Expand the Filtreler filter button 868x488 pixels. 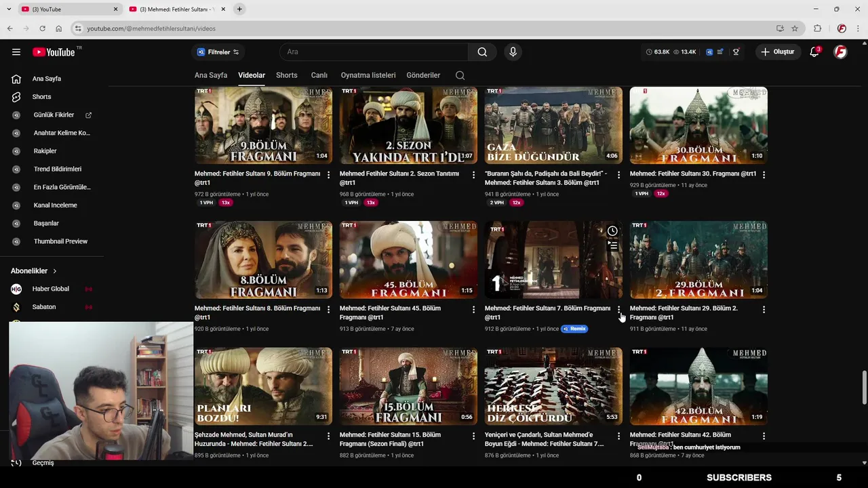tap(218, 52)
